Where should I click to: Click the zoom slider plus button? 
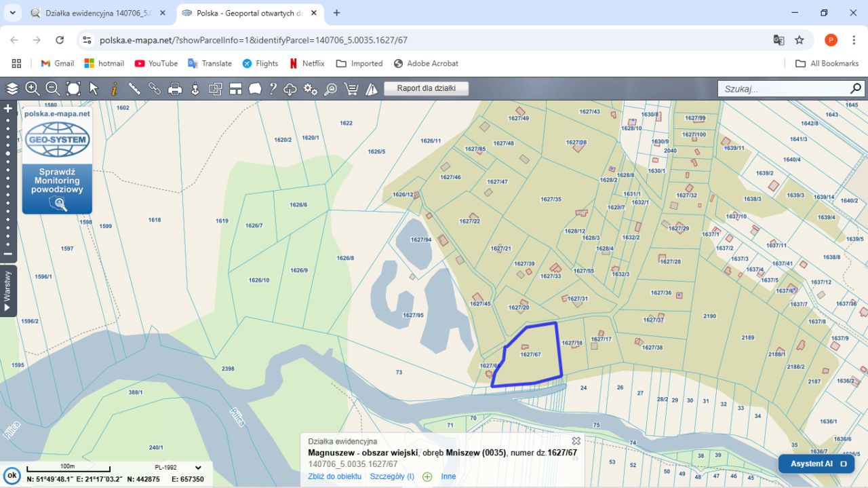point(8,108)
